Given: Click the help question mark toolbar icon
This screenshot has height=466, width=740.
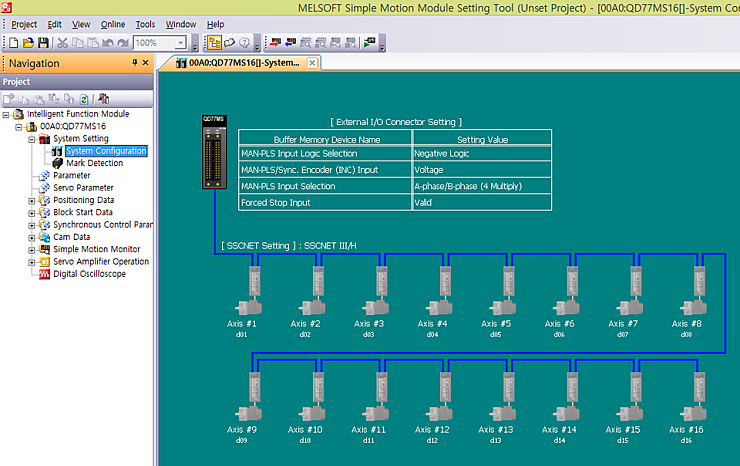Looking at the screenshot, I should [244, 43].
